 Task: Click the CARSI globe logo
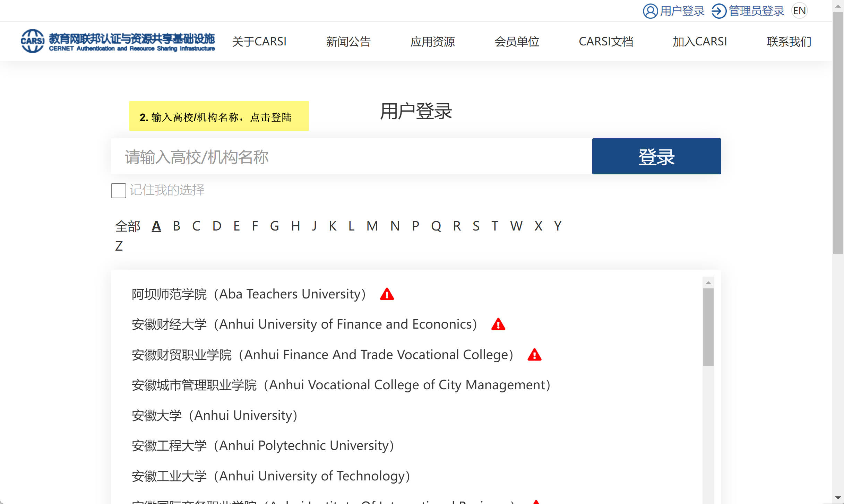click(x=32, y=41)
